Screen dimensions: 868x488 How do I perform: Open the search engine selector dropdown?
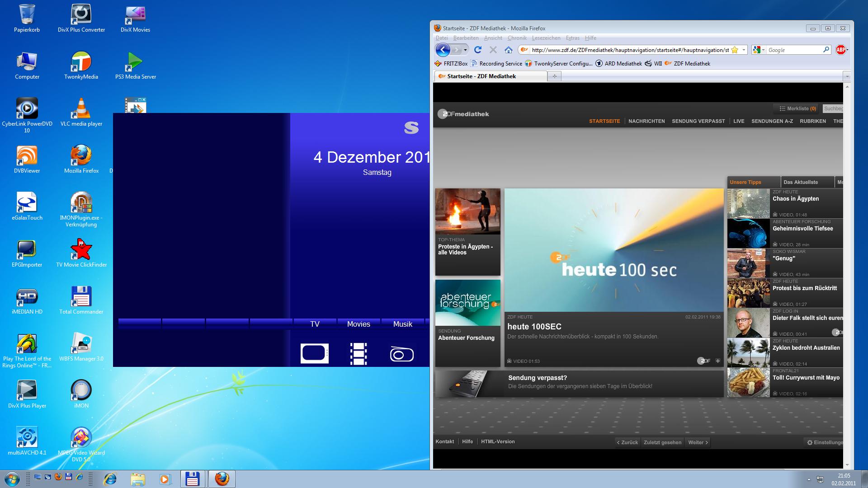759,50
